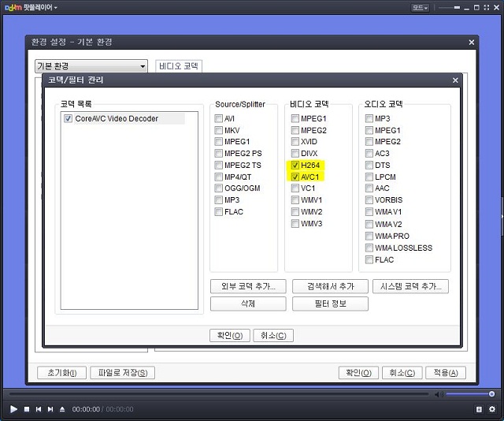504x421 pixels.
Task: Click the 삭제 delete button
Action: pyautogui.click(x=248, y=304)
